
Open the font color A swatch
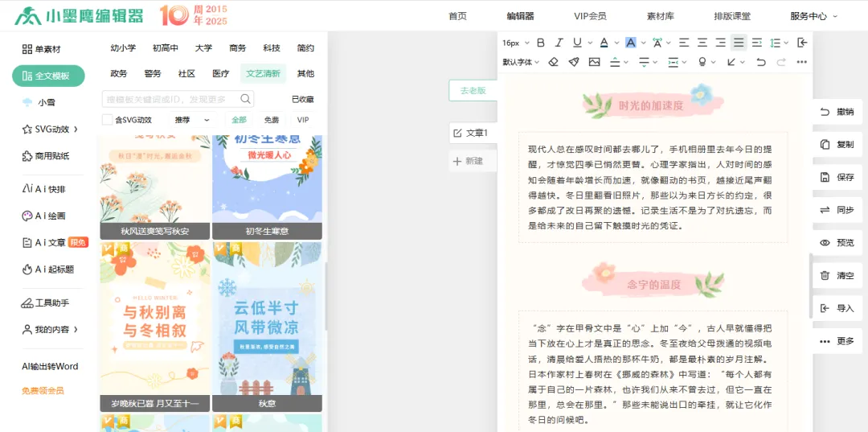pos(604,43)
